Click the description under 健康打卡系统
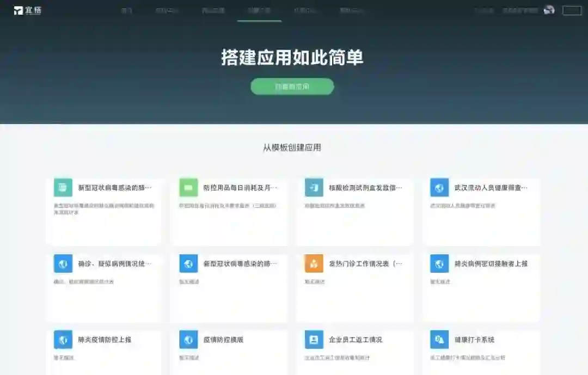This screenshot has height=375, width=588. pos(468,358)
